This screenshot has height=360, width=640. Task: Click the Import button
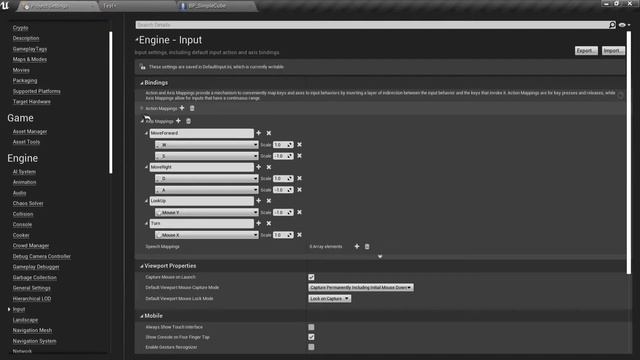pos(613,51)
